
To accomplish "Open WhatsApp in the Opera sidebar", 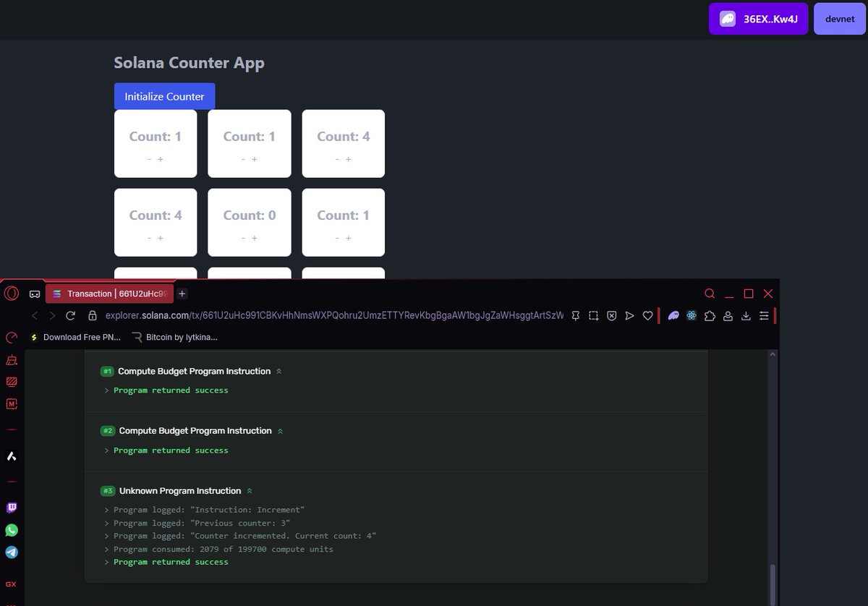I will click(12, 530).
